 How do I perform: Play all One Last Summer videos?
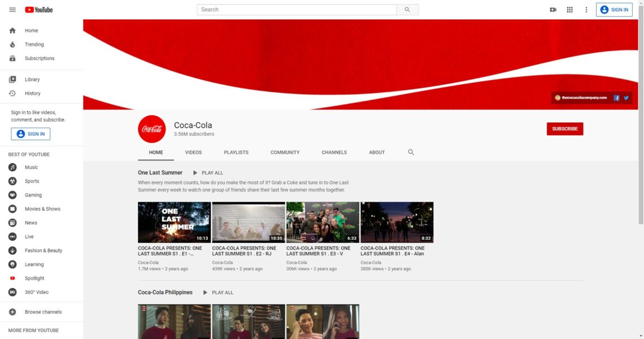click(208, 172)
